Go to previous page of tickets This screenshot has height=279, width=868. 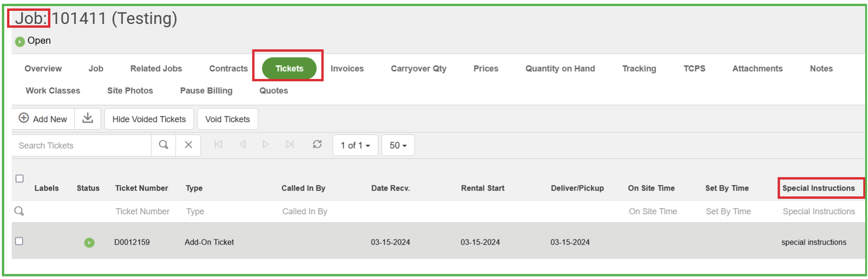click(242, 145)
